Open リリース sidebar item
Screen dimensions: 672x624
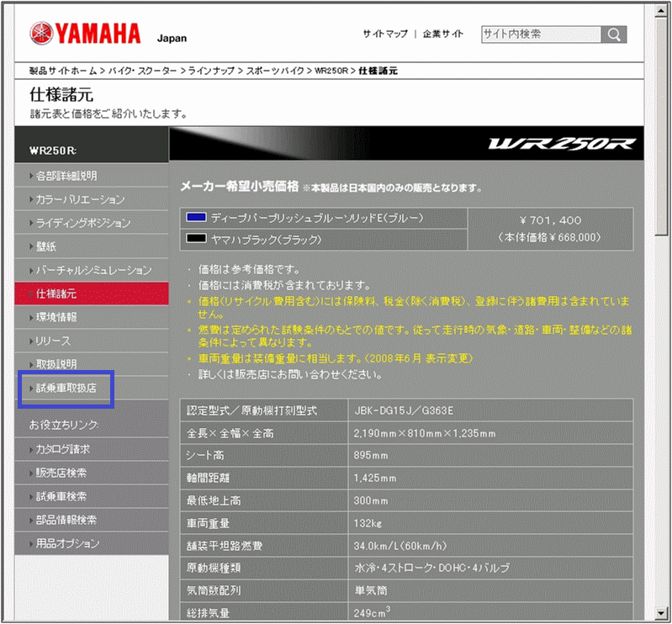(x=92, y=341)
